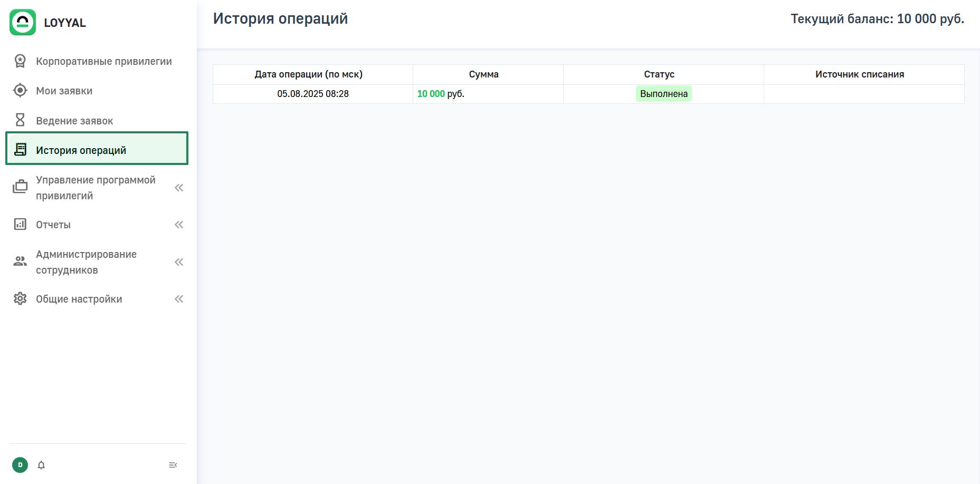Open the user profile avatar D
The width and height of the screenshot is (980, 484).
pyautogui.click(x=20, y=465)
